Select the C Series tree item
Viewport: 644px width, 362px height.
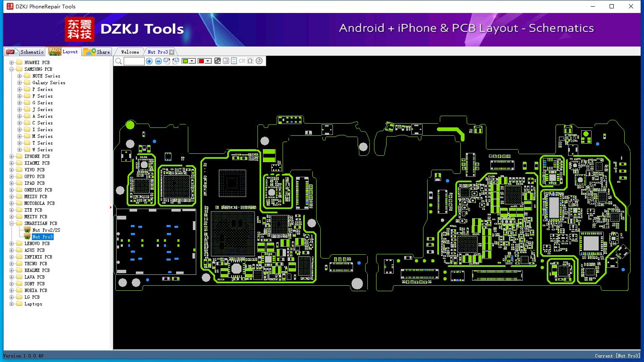tap(42, 123)
